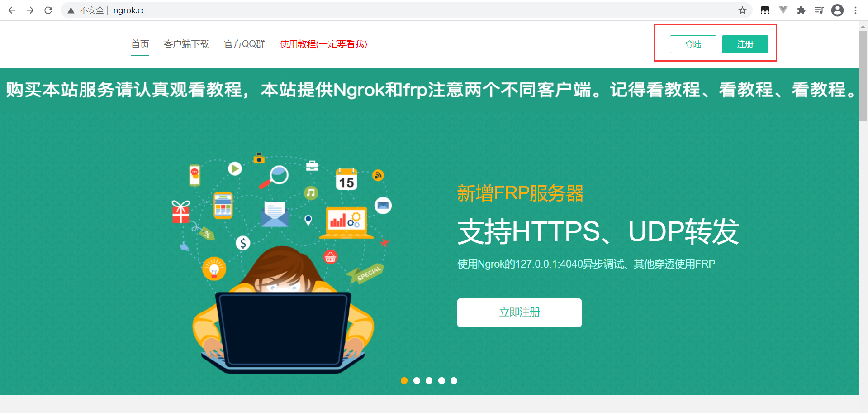
Task: Click the address bar showing ngrok.cc
Action: point(398,10)
